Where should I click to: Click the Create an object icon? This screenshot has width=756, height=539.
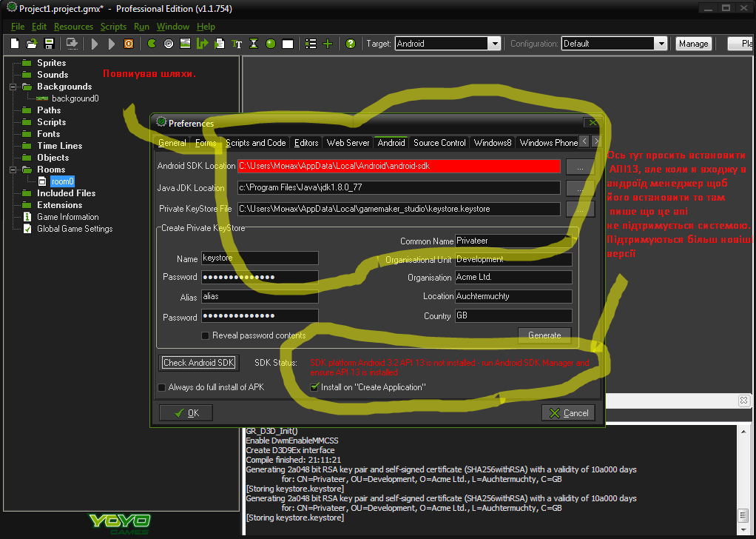tap(271, 44)
